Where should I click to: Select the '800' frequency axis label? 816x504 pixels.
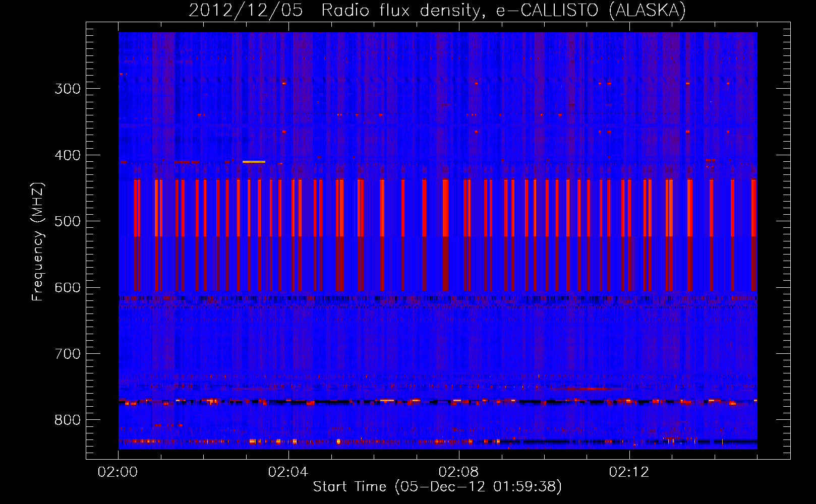tap(68, 420)
